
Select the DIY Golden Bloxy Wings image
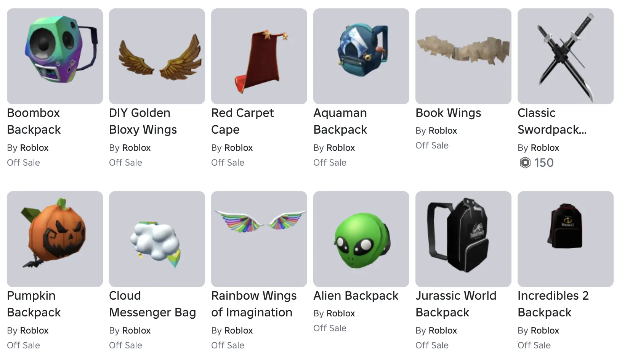click(157, 56)
